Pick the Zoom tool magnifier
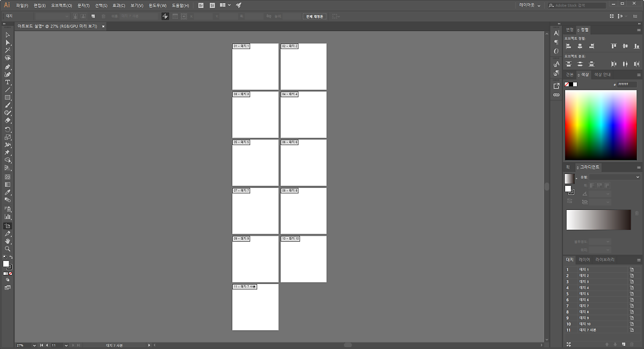This screenshot has width=644, height=349. pyautogui.click(x=8, y=249)
